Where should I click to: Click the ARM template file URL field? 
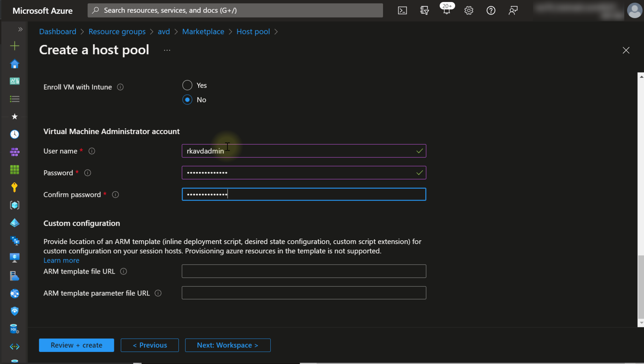coord(304,271)
